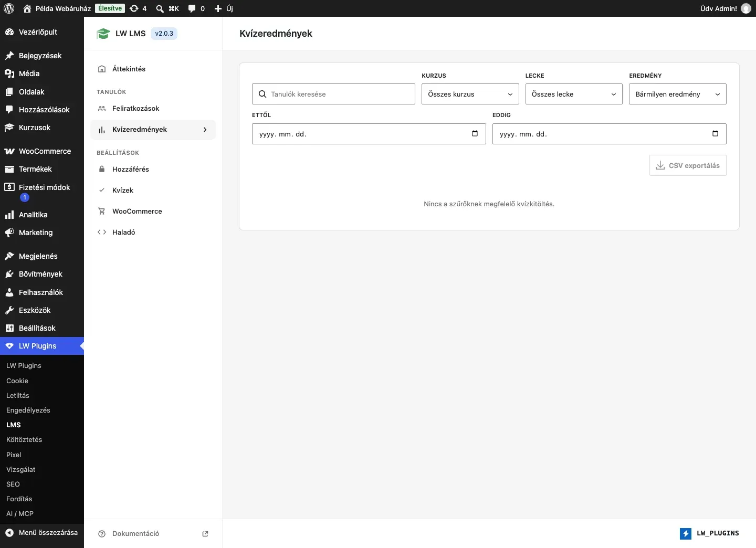Open Analitika in WordPress menu
Viewport: 756px width, 548px height.
coord(42,215)
